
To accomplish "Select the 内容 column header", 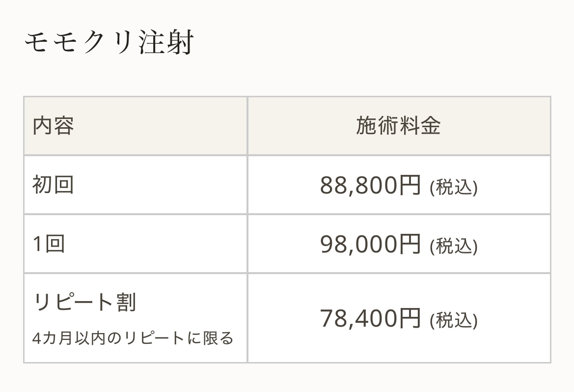I will 54,126.
